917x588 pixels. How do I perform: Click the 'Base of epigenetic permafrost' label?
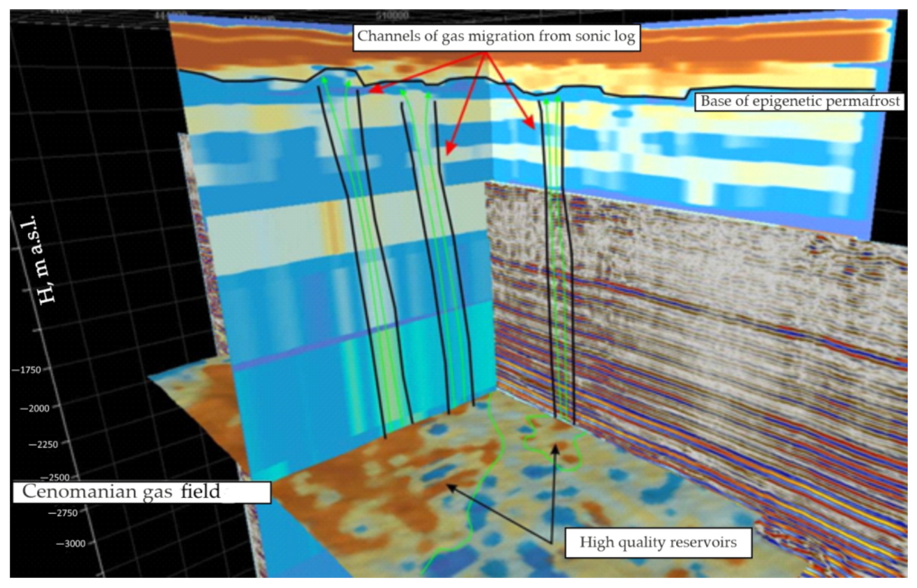(x=799, y=102)
